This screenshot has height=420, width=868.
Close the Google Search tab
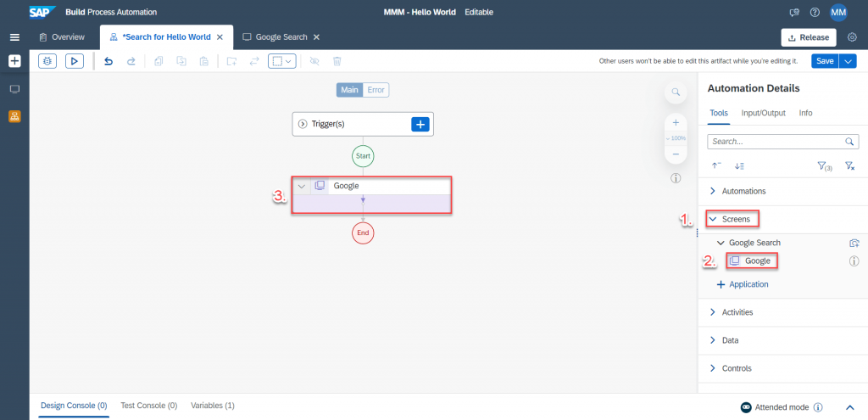click(316, 37)
